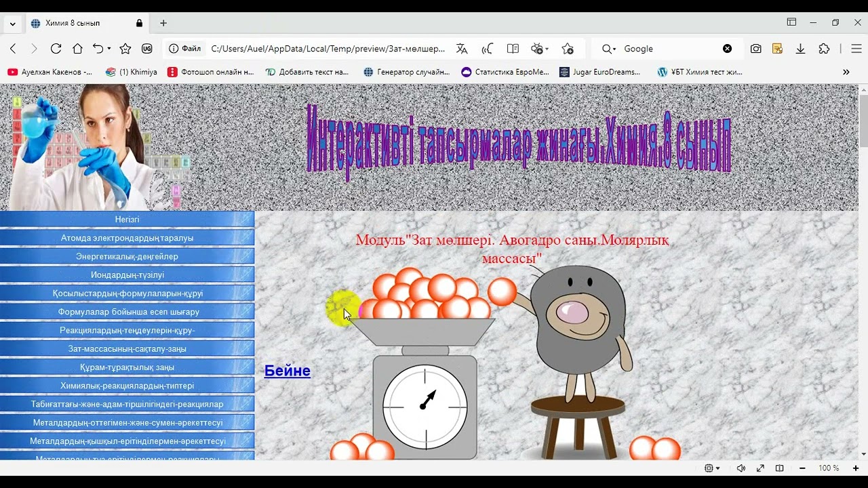
Task: Select the Негізгі menu item
Action: pyautogui.click(x=127, y=219)
